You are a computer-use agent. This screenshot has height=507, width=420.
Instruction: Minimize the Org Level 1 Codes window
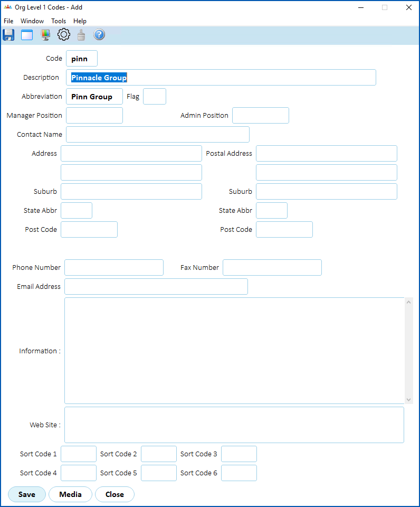pyautogui.click(x=361, y=7)
